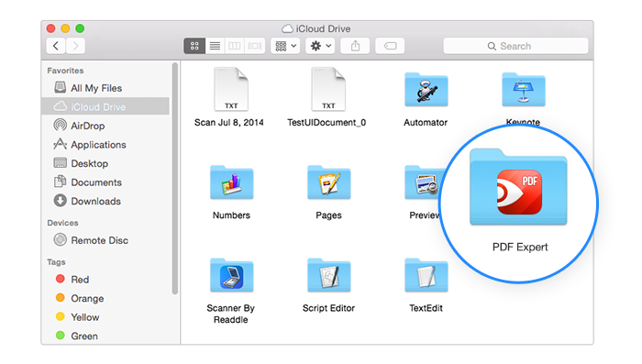Select the Numbers folder
642x364 pixels.
(x=231, y=182)
